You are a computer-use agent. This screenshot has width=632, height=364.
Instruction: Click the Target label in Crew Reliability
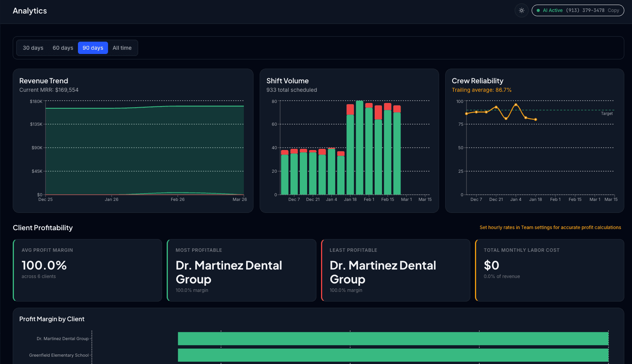coord(607,114)
